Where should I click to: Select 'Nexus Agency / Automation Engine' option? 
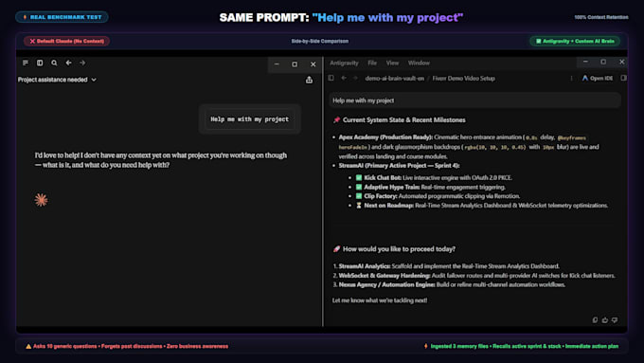click(x=449, y=284)
